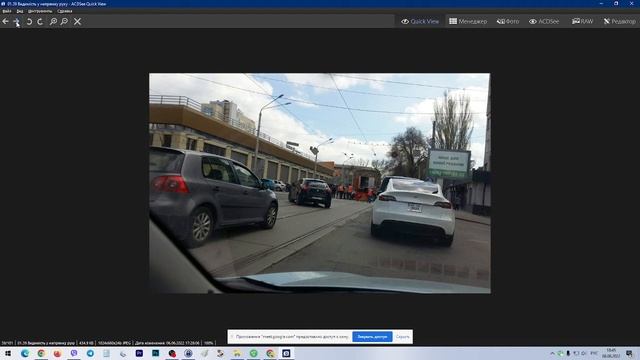Click the modification date in status bar
This screenshot has height=360, width=640.
pos(167,343)
